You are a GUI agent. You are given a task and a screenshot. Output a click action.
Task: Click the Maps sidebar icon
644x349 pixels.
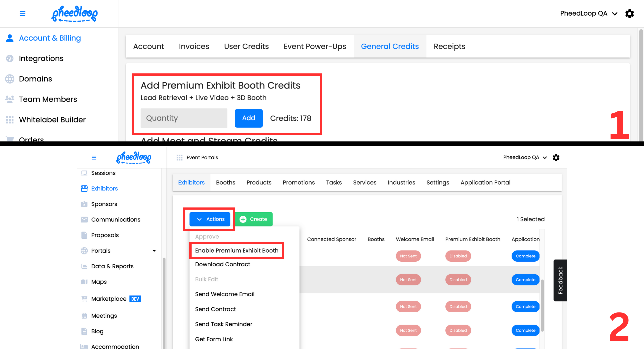pos(84,282)
